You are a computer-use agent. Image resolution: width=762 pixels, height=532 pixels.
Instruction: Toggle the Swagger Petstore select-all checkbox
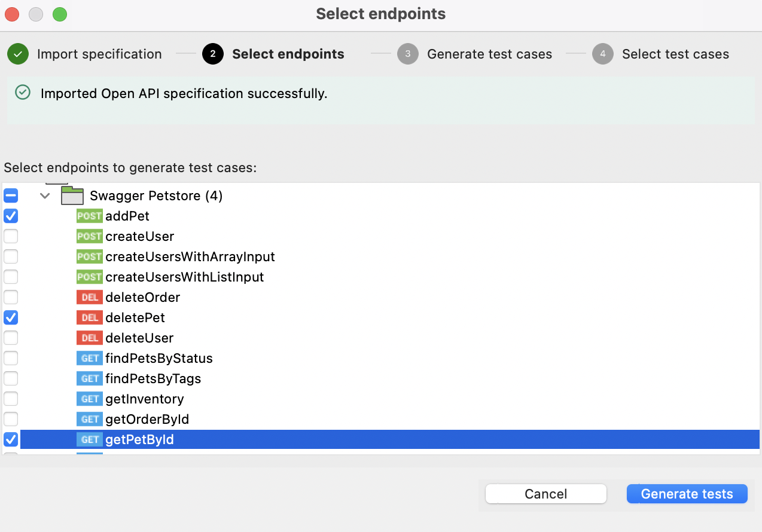(x=10, y=195)
